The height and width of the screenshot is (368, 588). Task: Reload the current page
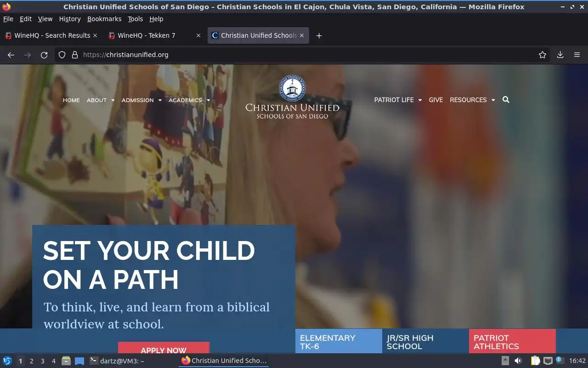[x=44, y=55]
